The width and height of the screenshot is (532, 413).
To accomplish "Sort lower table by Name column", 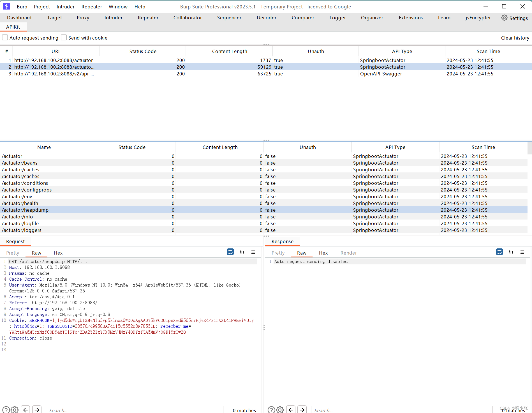I will (x=44, y=147).
